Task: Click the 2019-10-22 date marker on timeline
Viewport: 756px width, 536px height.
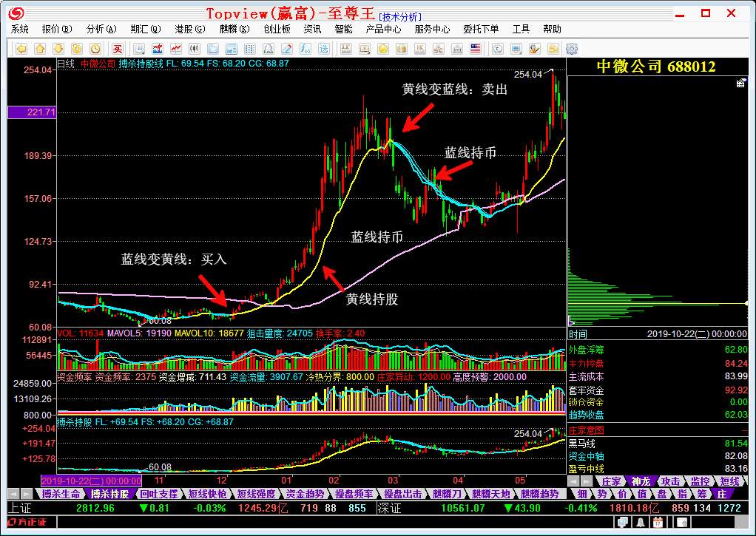Action: click(91, 481)
